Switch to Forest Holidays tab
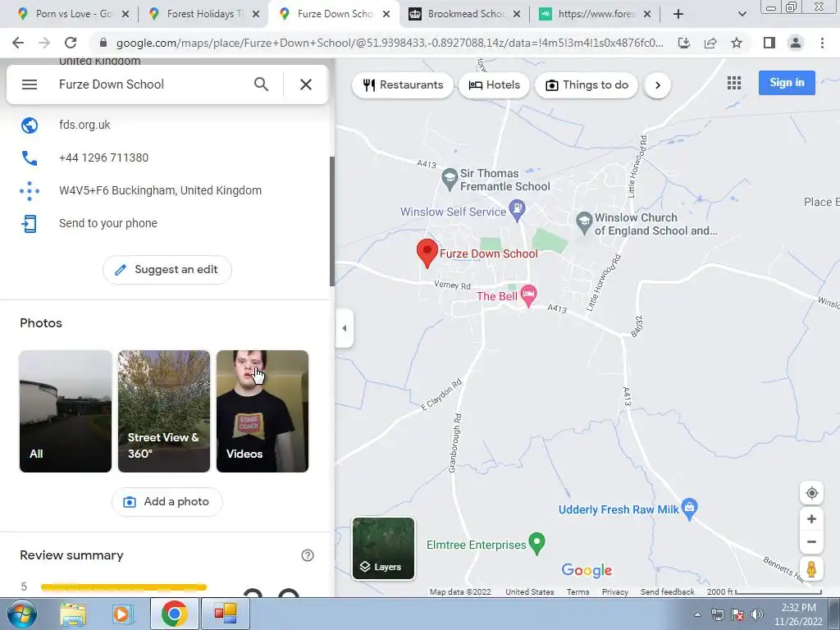 (204, 14)
